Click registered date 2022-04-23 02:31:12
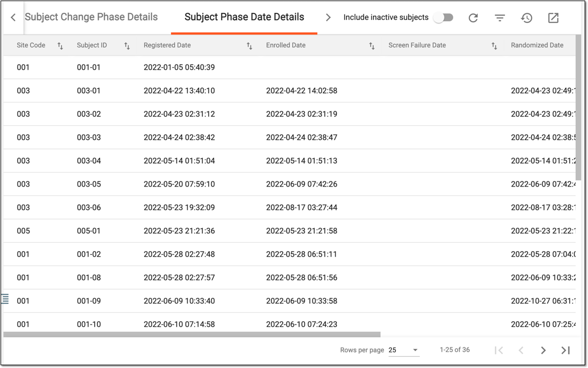Screen dimensions: 588x368 [x=179, y=114]
